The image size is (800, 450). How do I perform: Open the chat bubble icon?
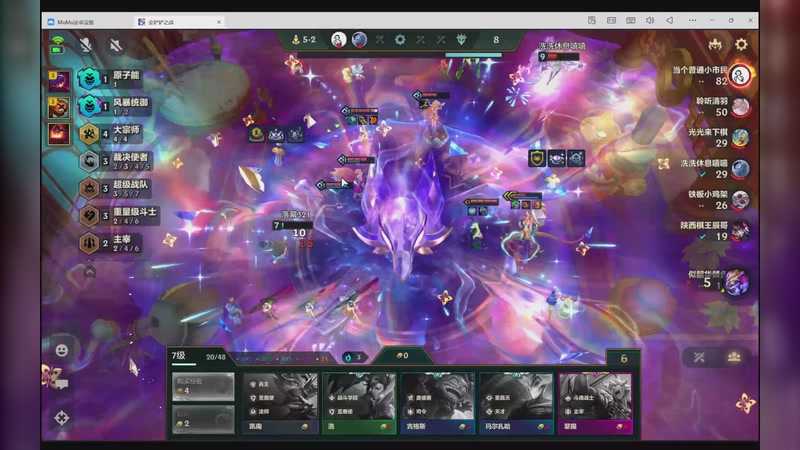point(62,384)
